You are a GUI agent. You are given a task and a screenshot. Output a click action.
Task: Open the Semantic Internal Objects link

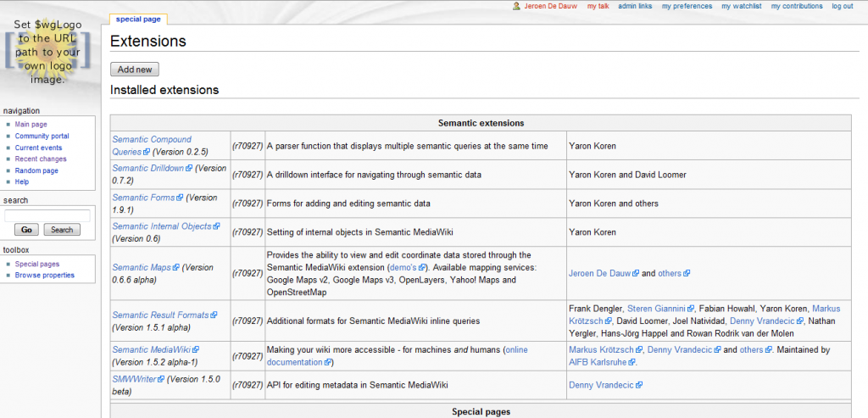tap(166, 226)
